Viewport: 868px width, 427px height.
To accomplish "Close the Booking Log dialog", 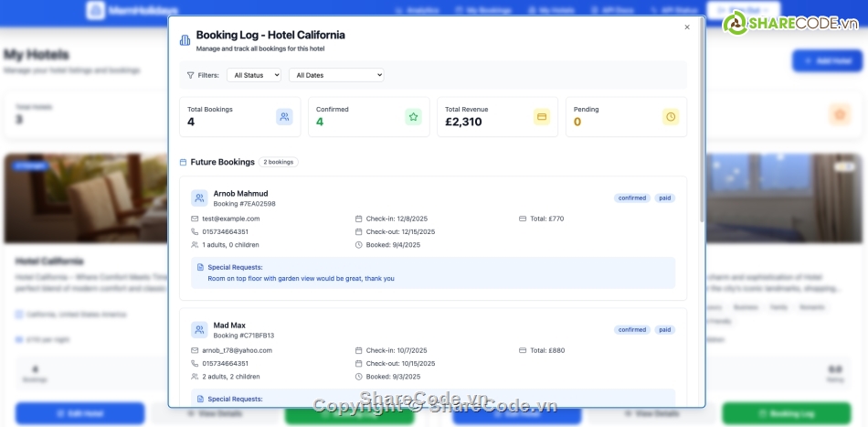I will click(687, 27).
